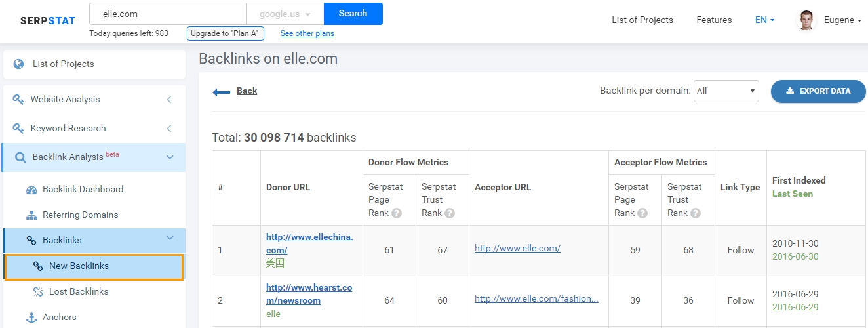
Task: Click the Back link
Action: click(247, 91)
